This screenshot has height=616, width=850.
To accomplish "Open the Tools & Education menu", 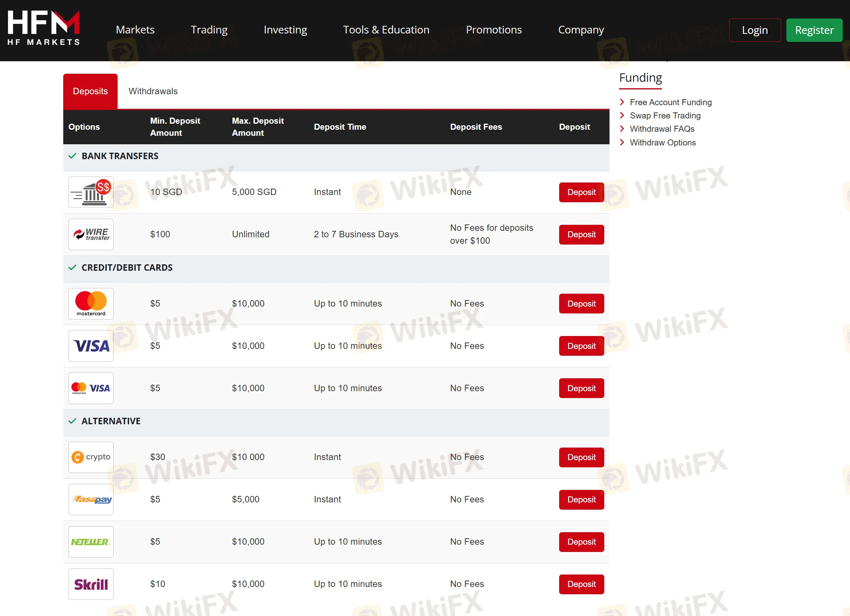I will click(x=386, y=30).
